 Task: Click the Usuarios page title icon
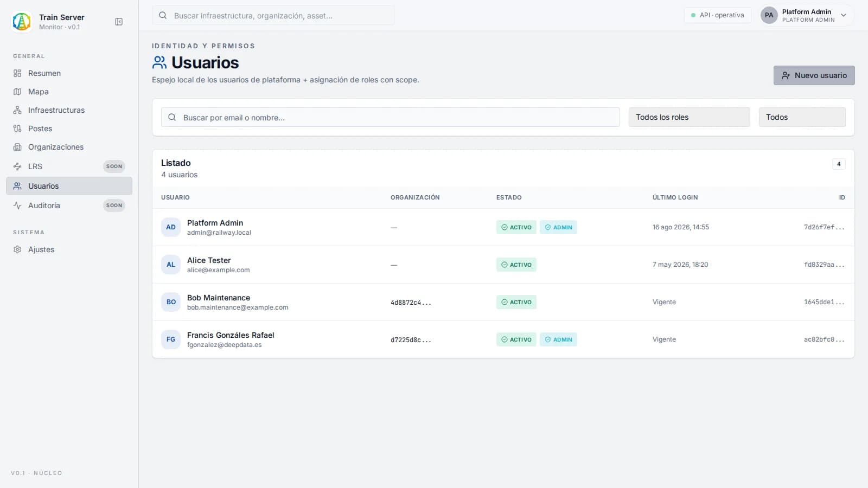(159, 62)
